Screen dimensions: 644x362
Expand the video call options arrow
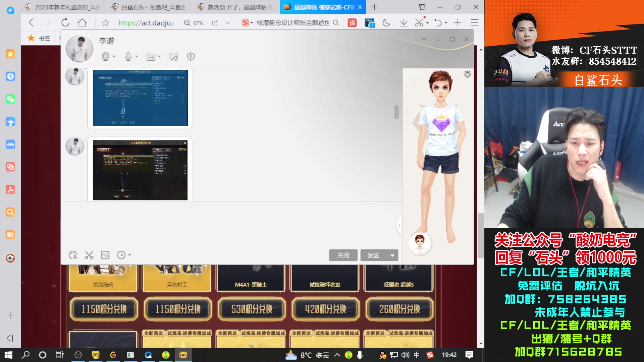coord(114,57)
